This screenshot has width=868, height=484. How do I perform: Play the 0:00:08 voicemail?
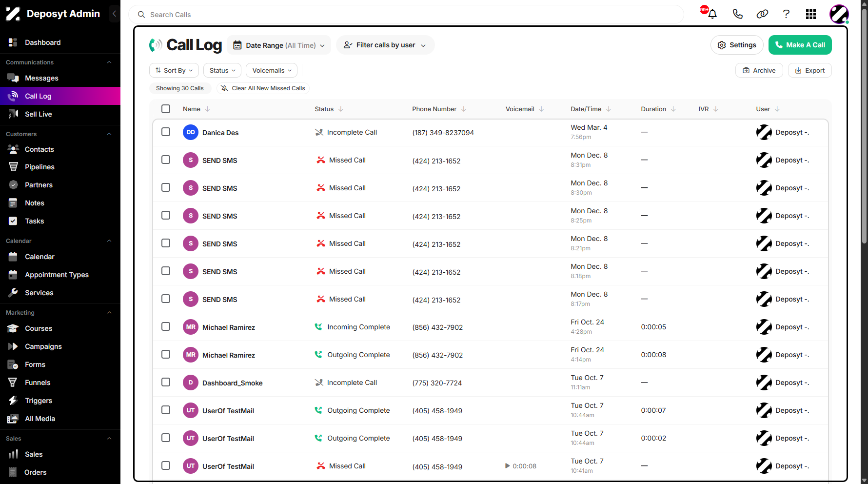coord(508,466)
